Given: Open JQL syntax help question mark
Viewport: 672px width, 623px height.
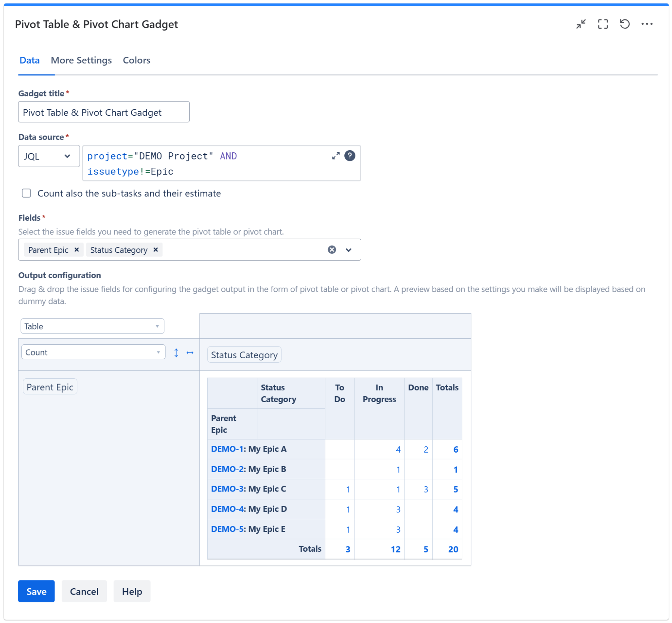Looking at the screenshot, I should 350,156.
